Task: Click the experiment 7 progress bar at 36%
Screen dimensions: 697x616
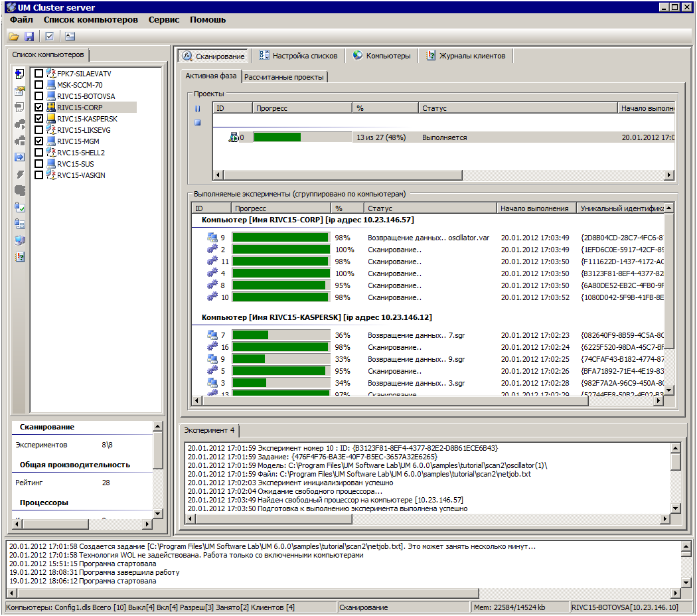Action: pyautogui.click(x=281, y=335)
